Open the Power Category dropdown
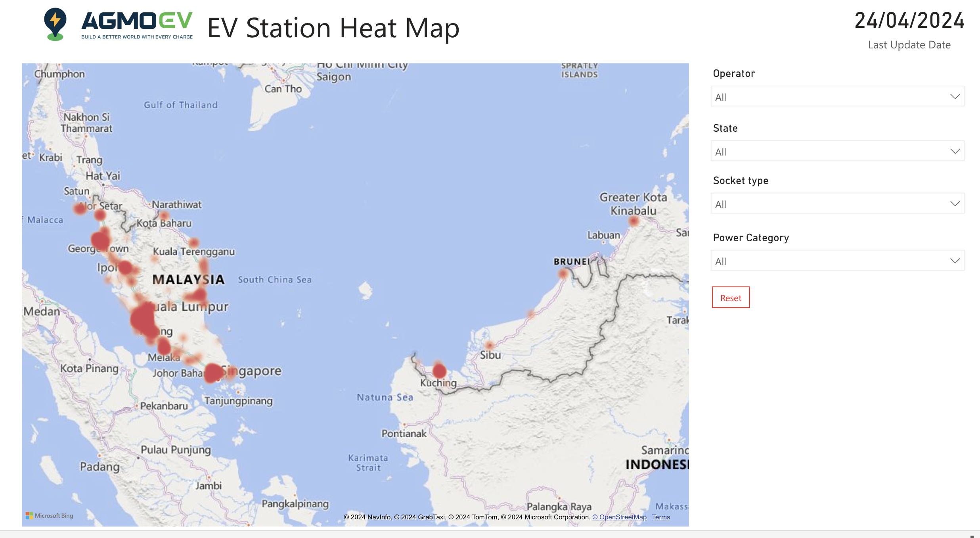 837,261
